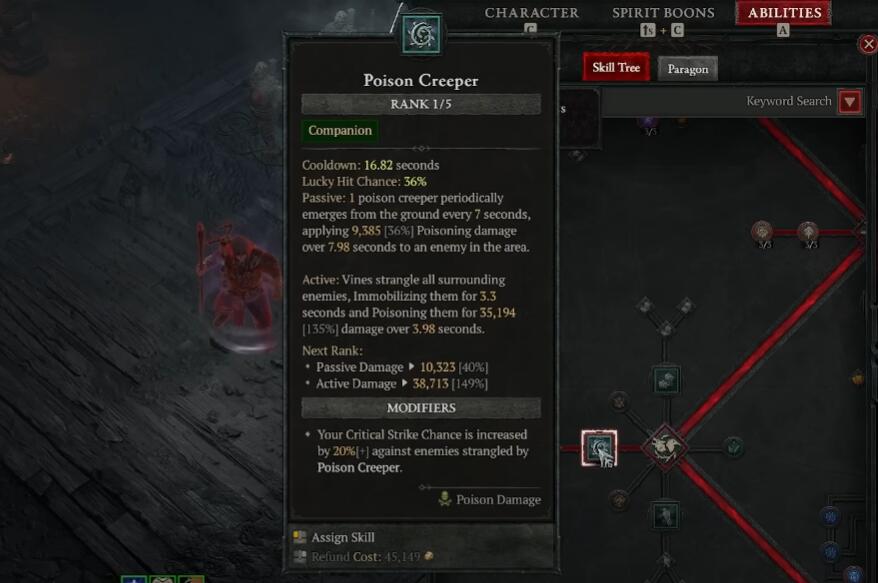The height and width of the screenshot is (583, 878).
Task: Click the right 3/3 passive node
Action: 808,231
